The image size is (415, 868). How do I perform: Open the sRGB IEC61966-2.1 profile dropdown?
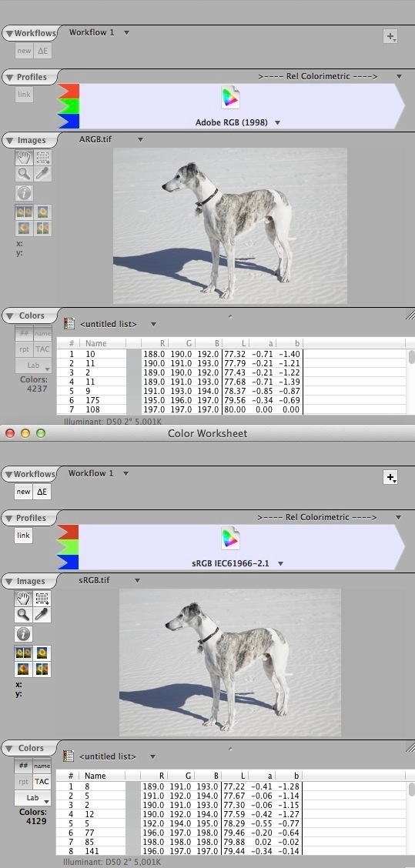280,563
